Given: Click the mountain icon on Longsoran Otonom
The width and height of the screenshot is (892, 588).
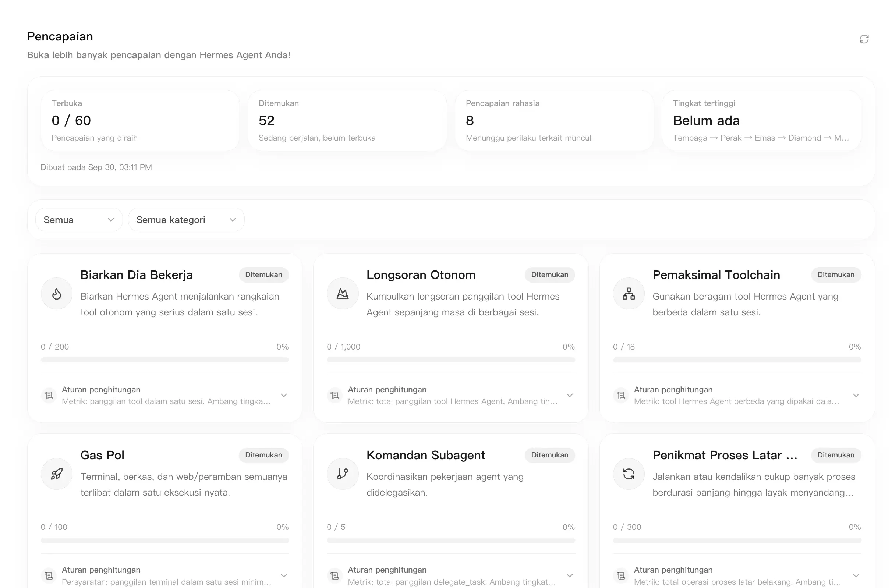Looking at the screenshot, I should (342, 294).
